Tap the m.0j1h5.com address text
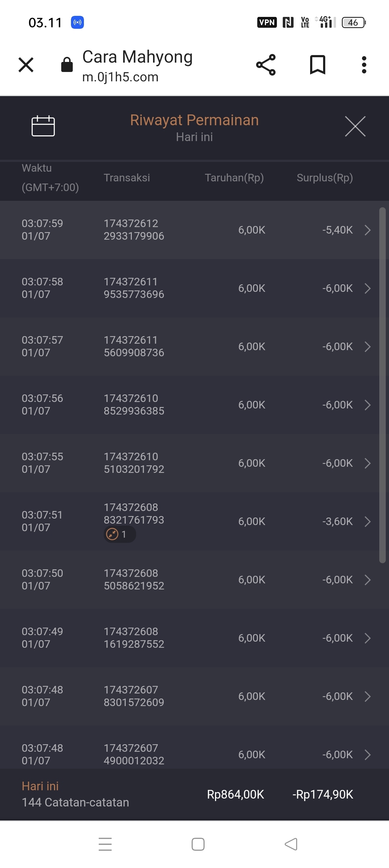389x868 pixels. click(x=120, y=77)
